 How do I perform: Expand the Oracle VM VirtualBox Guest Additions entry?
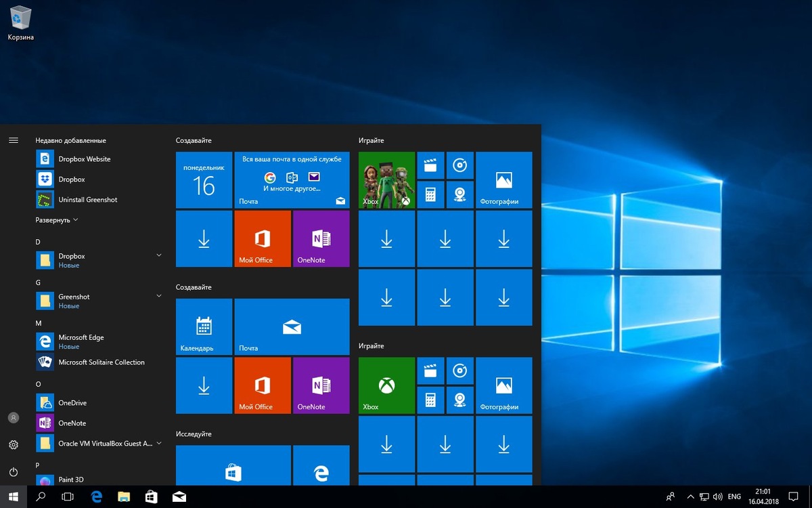158,443
